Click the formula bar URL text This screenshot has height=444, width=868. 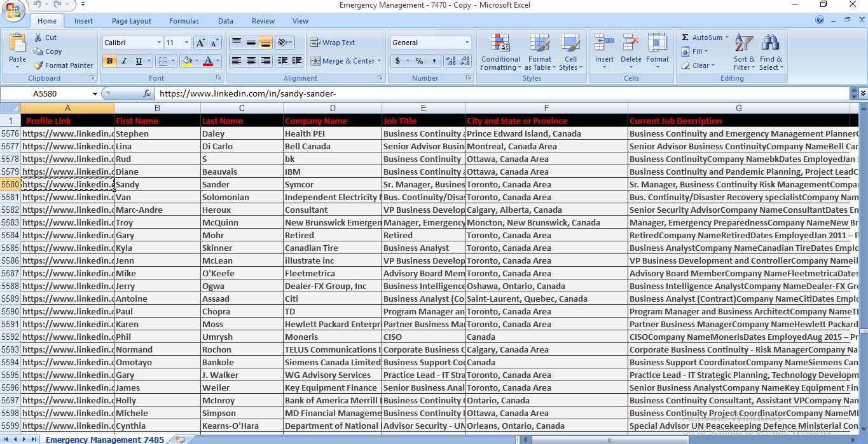point(247,93)
